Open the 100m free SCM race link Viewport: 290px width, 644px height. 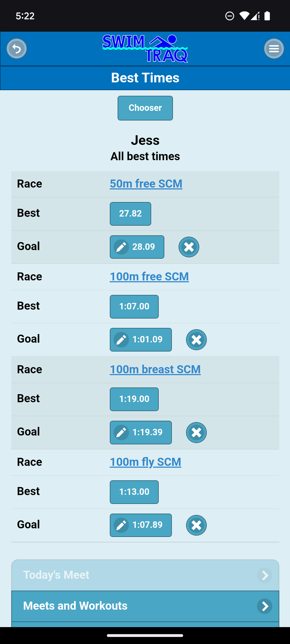149,277
